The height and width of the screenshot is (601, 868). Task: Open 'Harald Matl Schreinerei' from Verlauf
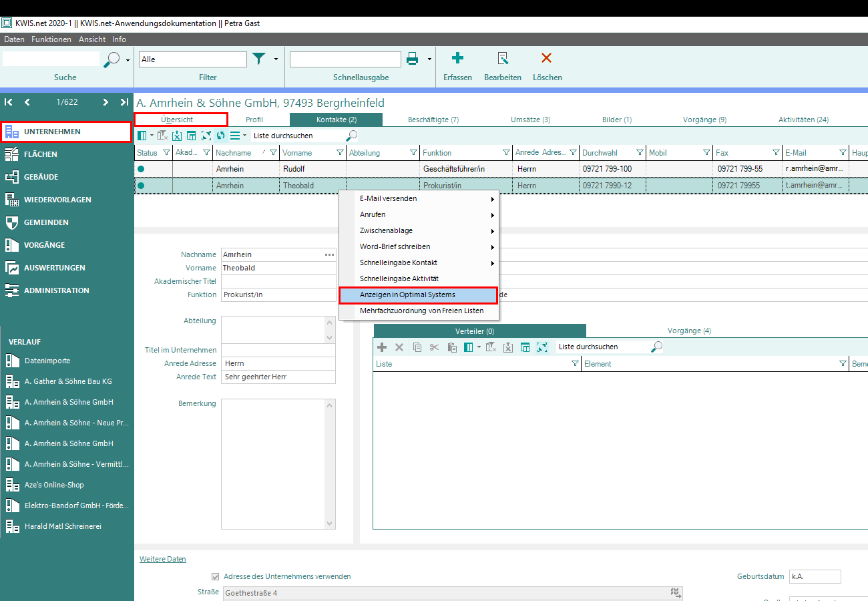click(x=63, y=526)
